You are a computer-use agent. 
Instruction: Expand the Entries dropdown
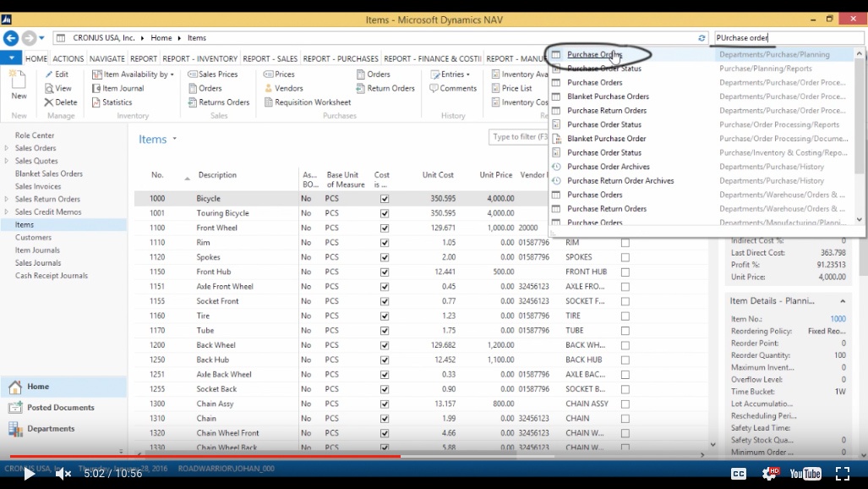coord(468,74)
